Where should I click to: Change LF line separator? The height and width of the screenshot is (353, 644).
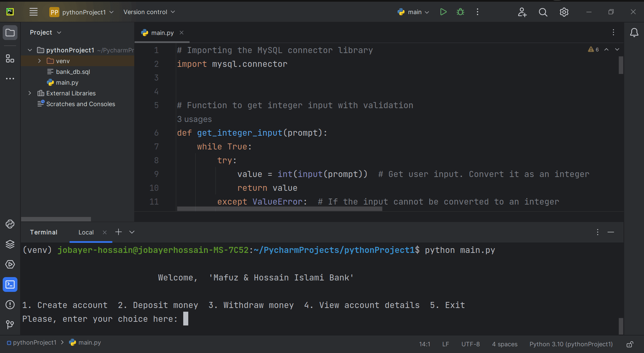446,344
